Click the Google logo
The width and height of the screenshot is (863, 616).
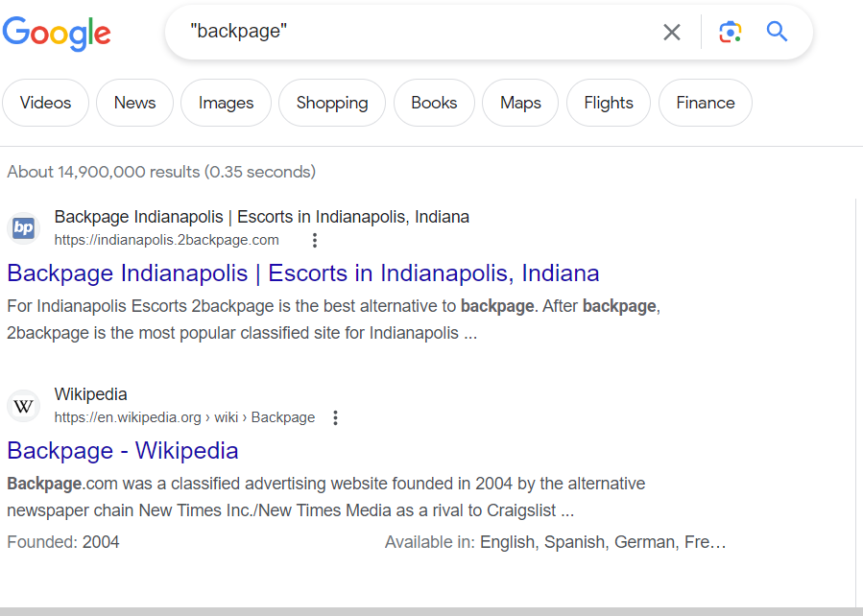coord(57,33)
